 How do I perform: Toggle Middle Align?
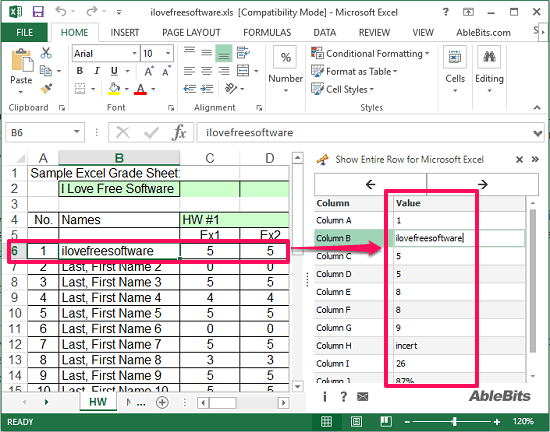coord(207,53)
